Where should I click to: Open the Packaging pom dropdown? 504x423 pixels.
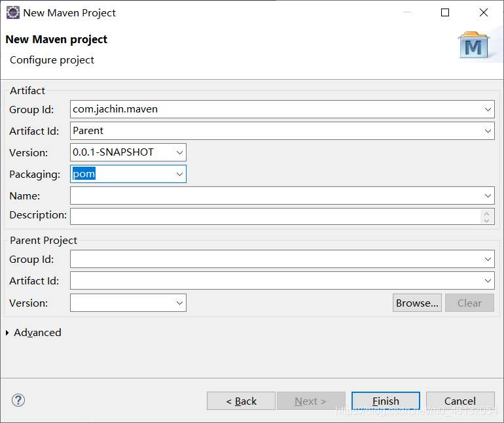180,174
